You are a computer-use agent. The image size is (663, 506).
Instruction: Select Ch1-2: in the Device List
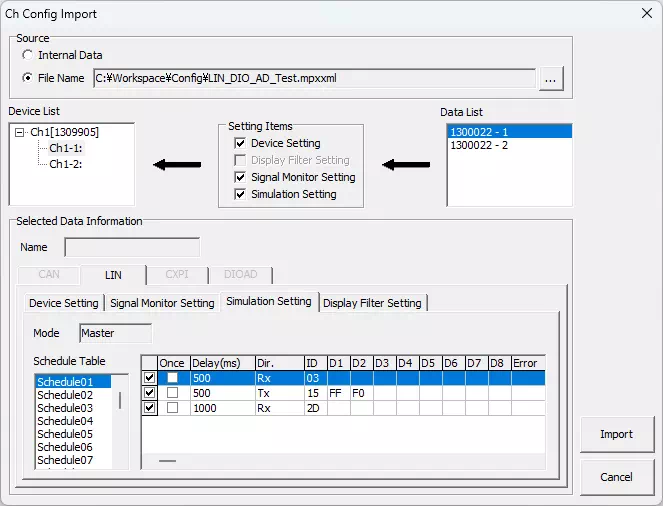[x=66, y=164]
